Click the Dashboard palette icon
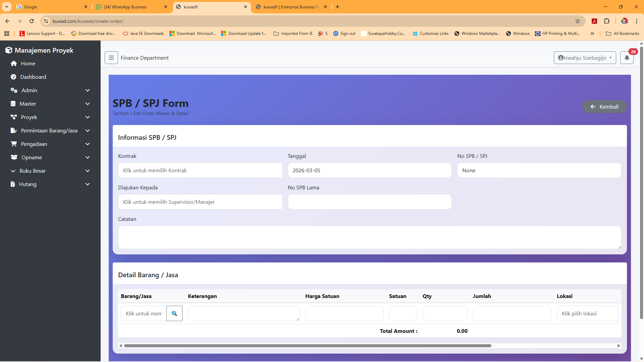644x362 pixels. pyautogui.click(x=13, y=77)
